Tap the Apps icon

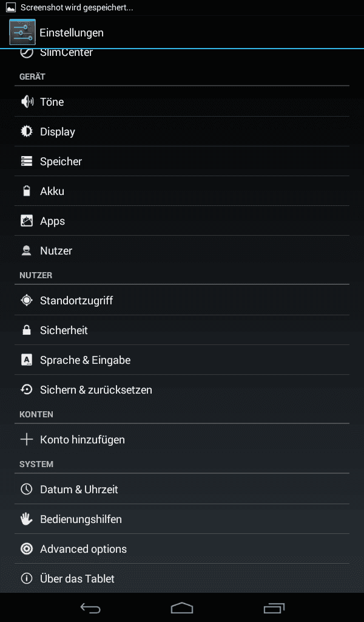(27, 220)
